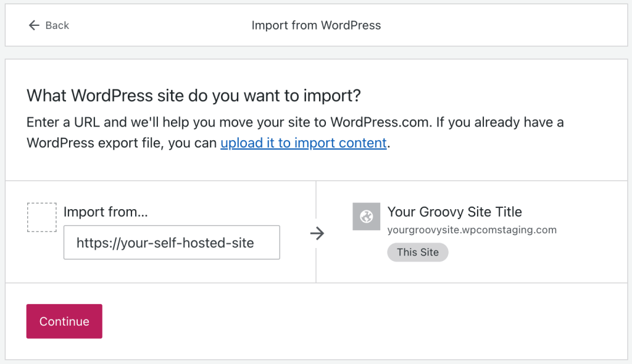Image resolution: width=632 pixels, height=364 pixels.
Task: Click yourgroovysite.wpcomstaging.com address
Action: click(x=472, y=230)
